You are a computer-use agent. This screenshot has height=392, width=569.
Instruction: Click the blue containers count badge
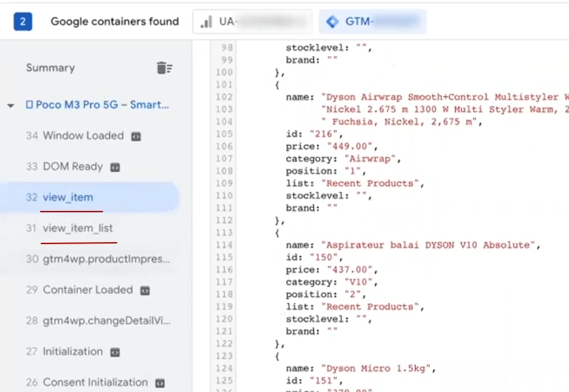[x=23, y=22]
